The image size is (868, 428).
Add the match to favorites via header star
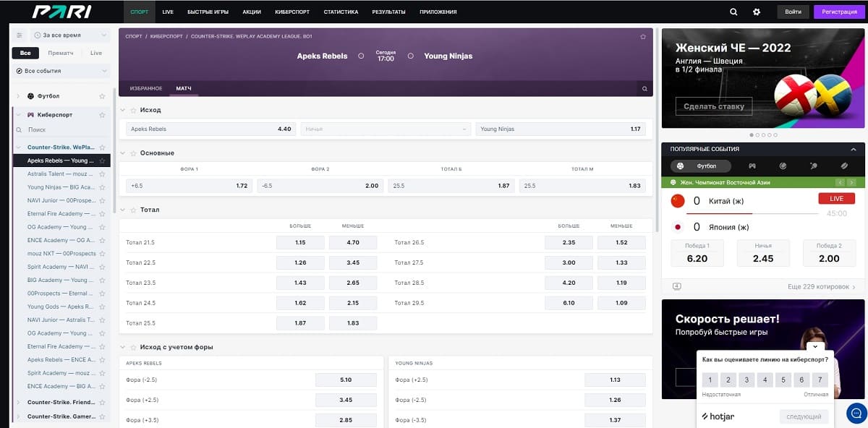pos(643,36)
